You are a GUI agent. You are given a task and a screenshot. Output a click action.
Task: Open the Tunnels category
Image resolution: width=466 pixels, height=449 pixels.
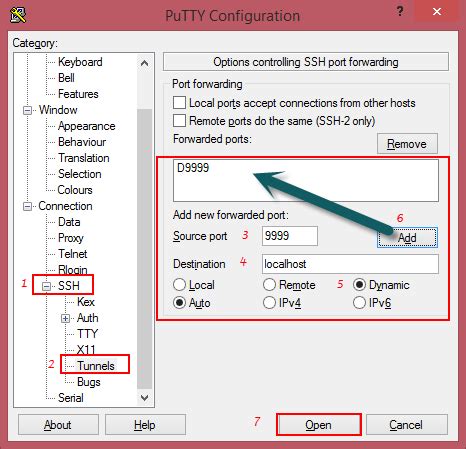tap(96, 366)
